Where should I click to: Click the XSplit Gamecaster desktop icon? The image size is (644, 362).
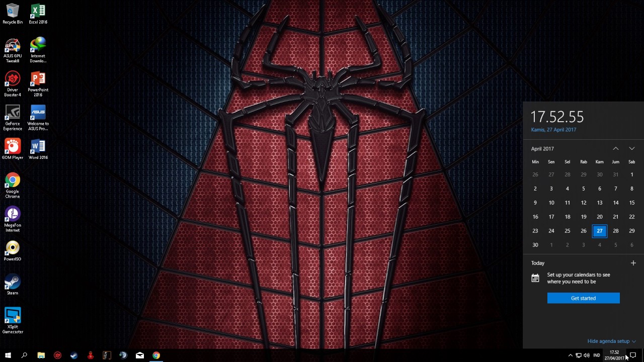(x=13, y=321)
